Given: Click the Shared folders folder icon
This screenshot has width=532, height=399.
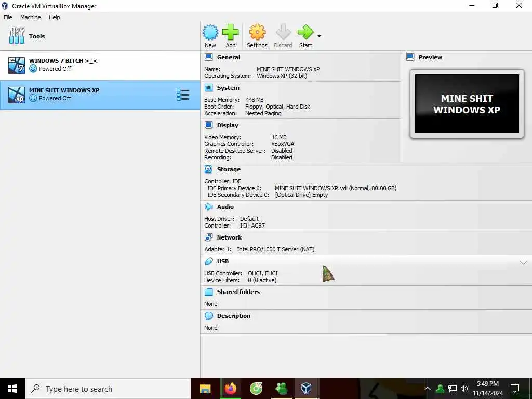Looking at the screenshot, I should coord(209,292).
